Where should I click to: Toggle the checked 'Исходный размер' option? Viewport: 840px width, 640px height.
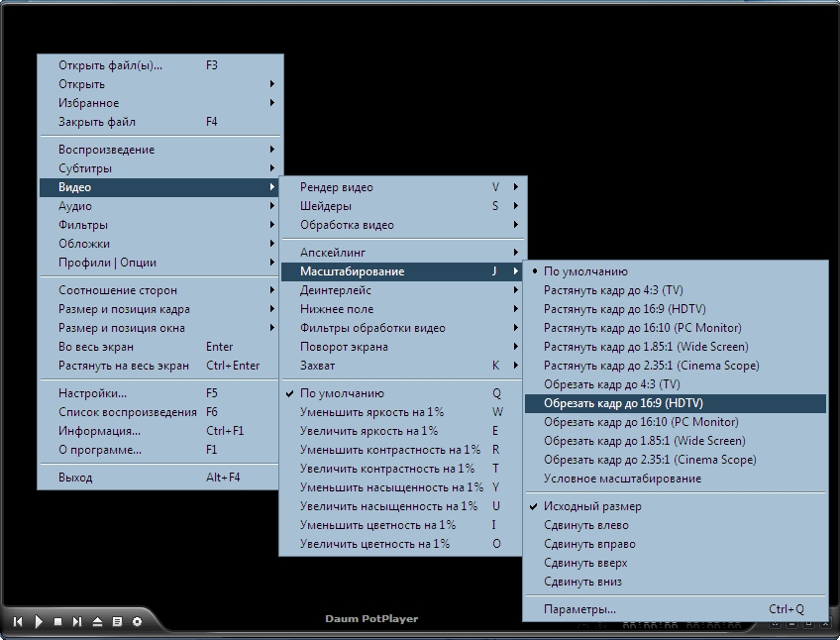coord(591,507)
